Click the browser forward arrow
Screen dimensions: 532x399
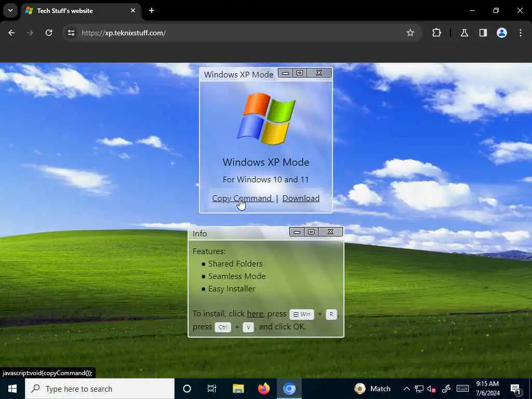tap(30, 33)
